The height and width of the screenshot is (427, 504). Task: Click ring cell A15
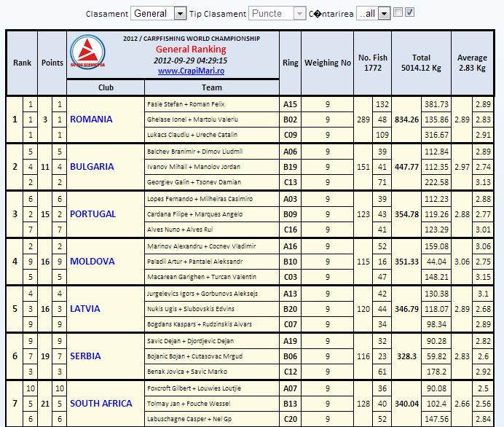(291, 104)
